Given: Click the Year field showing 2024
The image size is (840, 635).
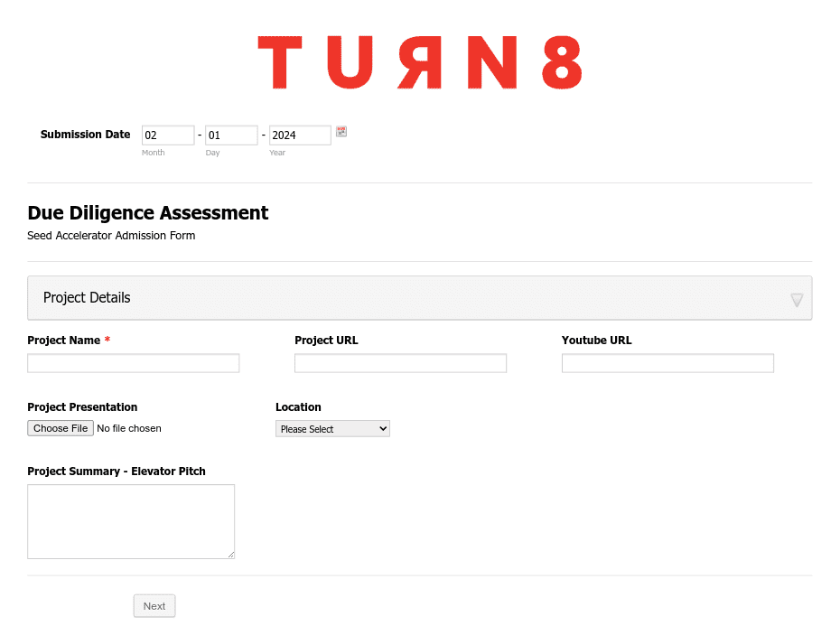Looking at the screenshot, I should 300,135.
